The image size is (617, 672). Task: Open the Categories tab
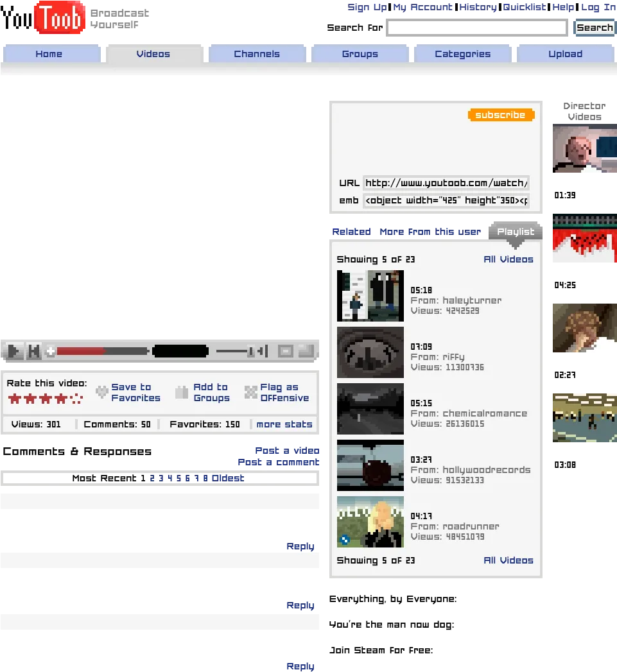click(463, 54)
